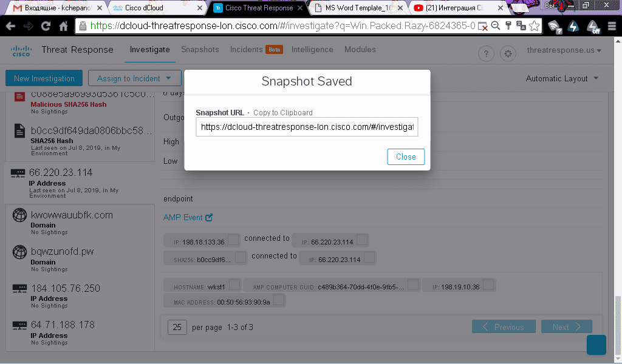
Task: Switch to the Investigate tab
Action: point(149,50)
